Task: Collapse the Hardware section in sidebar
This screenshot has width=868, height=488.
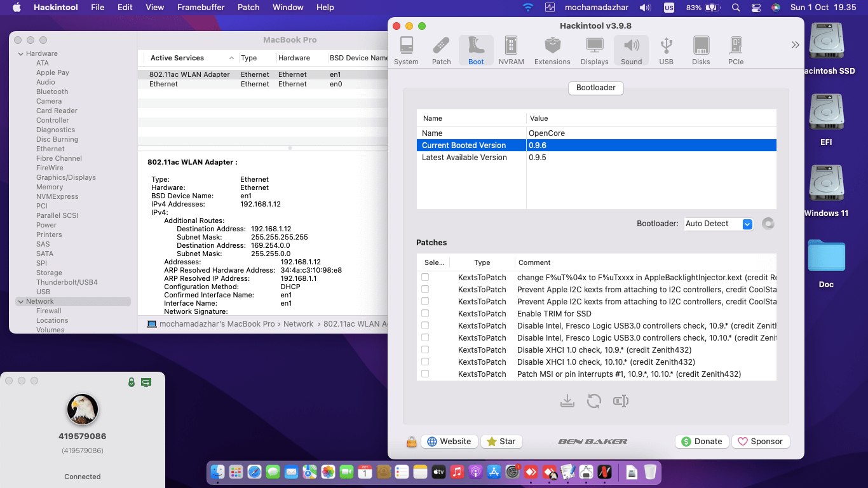Action: tap(20, 53)
